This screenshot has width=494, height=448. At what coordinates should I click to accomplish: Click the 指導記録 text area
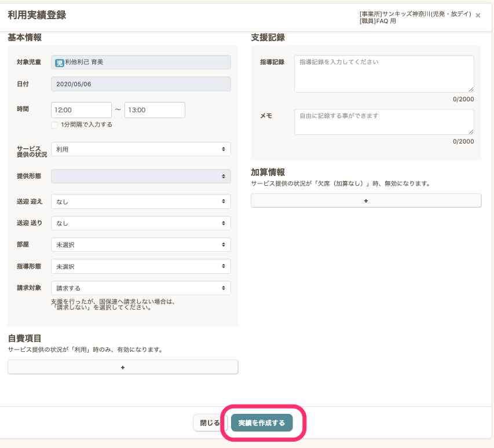[x=384, y=74]
